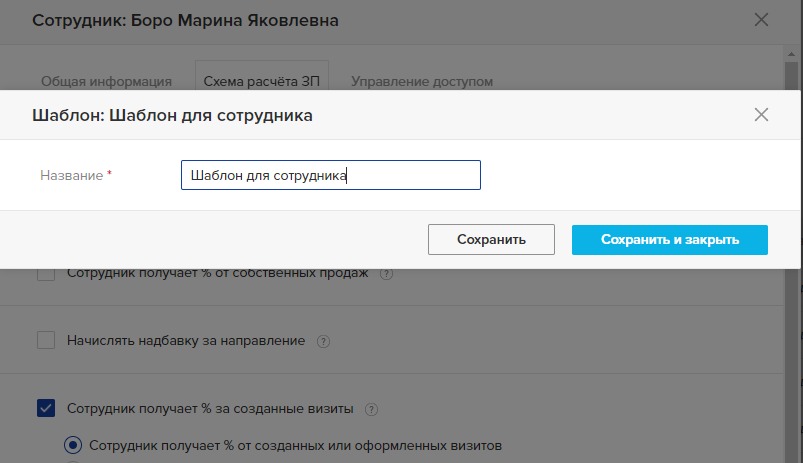The image size is (803, 463).
Task: Click the Сотрудник: Боро Марина Яковлевна title
Action: click(185, 20)
